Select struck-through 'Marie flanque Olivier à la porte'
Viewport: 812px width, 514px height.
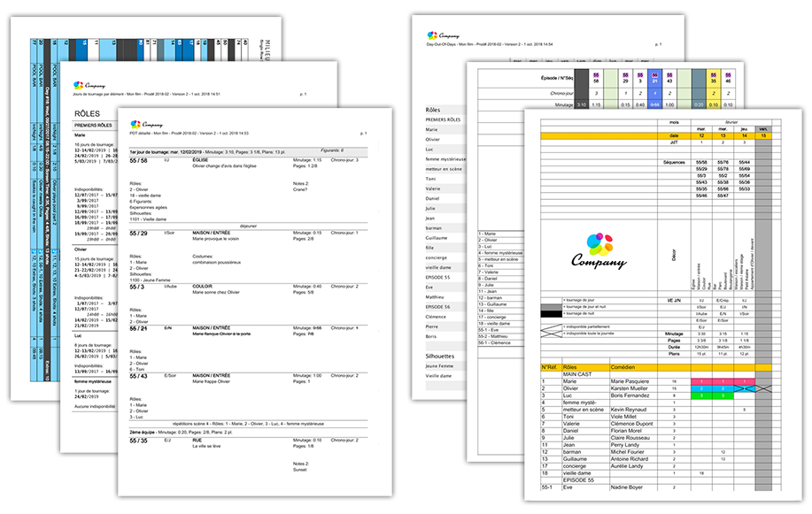[x=221, y=334]
